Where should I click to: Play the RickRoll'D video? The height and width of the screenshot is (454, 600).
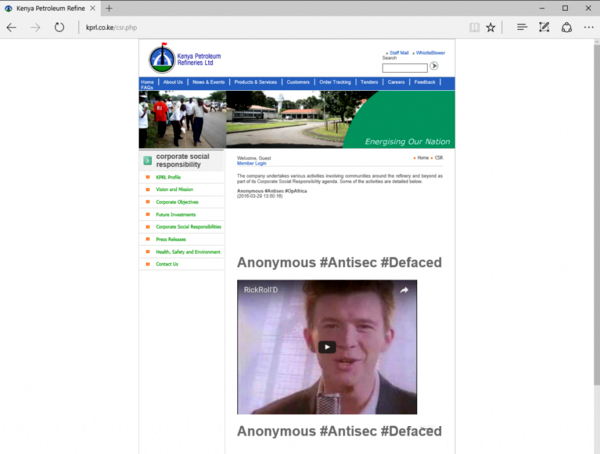327,347
